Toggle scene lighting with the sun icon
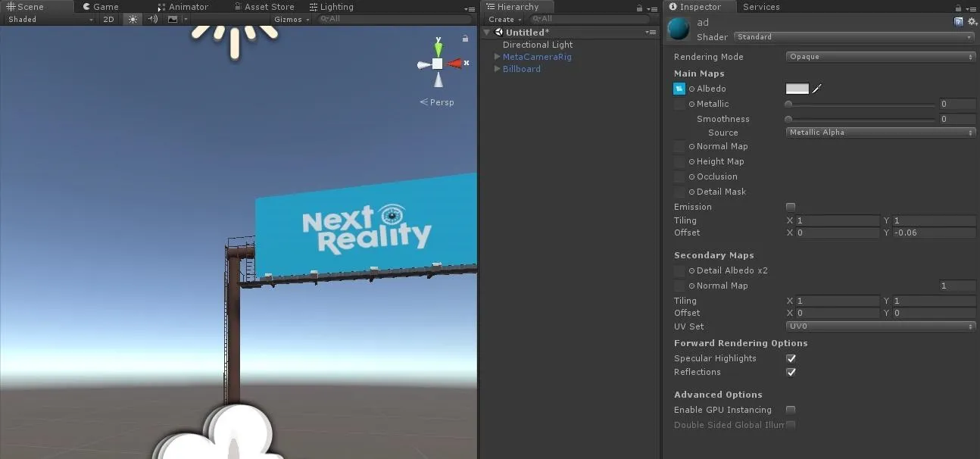Image resolution: width=980 pixels, height=459 pixels. tap(133, 19)
